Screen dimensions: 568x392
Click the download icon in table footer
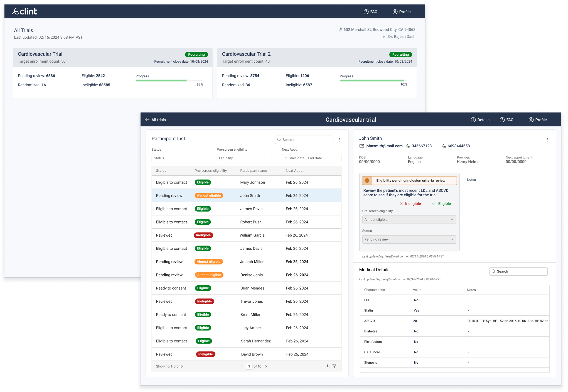327,366
